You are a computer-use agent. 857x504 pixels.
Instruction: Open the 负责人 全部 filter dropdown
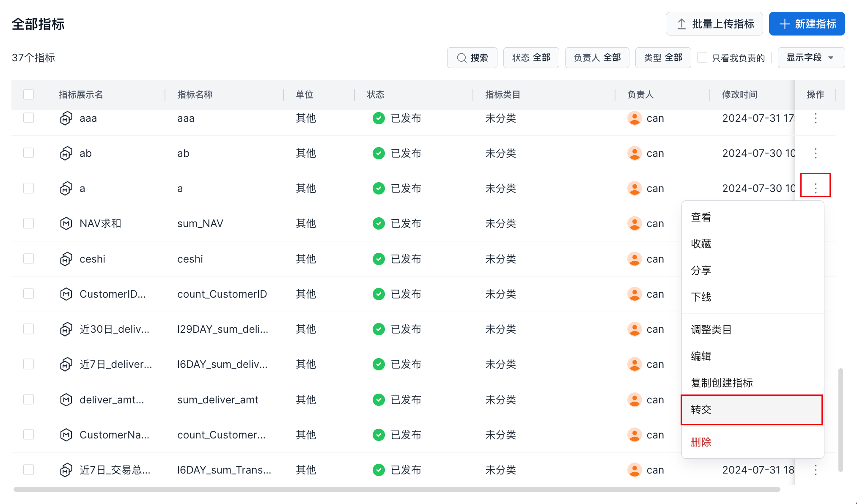pos(597,58)
